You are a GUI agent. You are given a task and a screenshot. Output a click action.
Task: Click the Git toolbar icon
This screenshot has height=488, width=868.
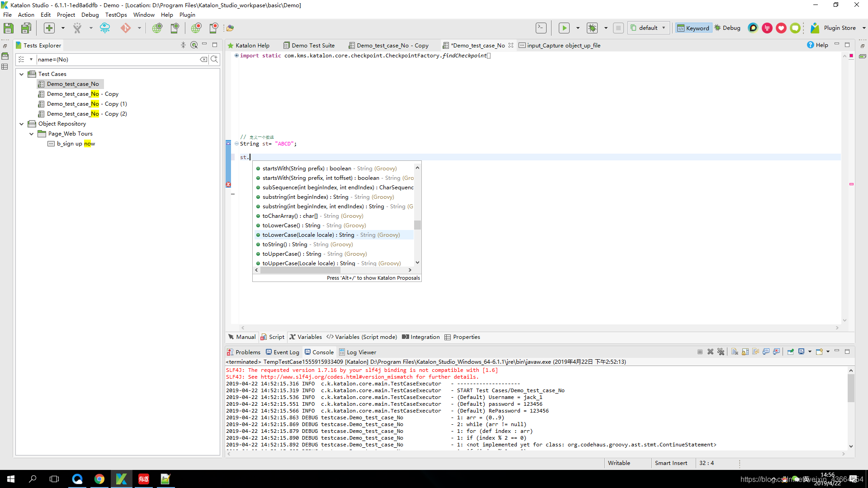126,28
